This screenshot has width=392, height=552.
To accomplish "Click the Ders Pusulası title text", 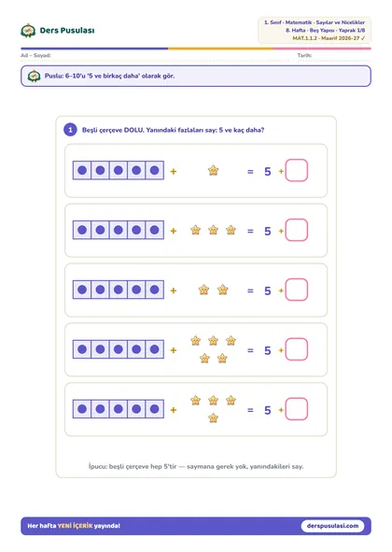I will tap(67, 30).
